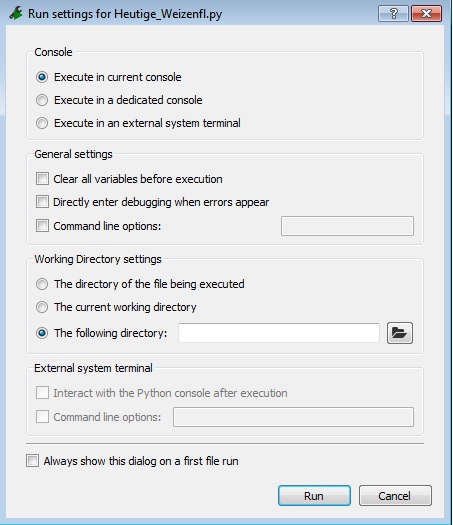Close the Run settings dialog

pos(426,14)
